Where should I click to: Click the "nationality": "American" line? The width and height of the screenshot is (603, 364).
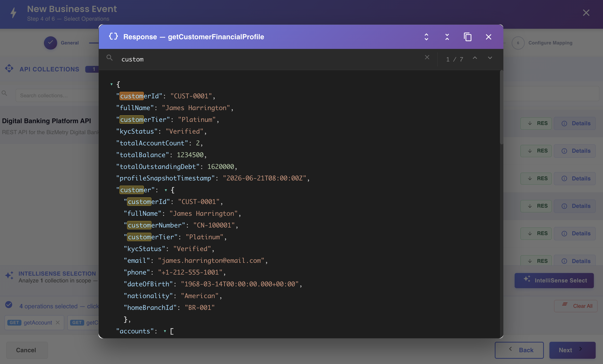pos(173,296)
